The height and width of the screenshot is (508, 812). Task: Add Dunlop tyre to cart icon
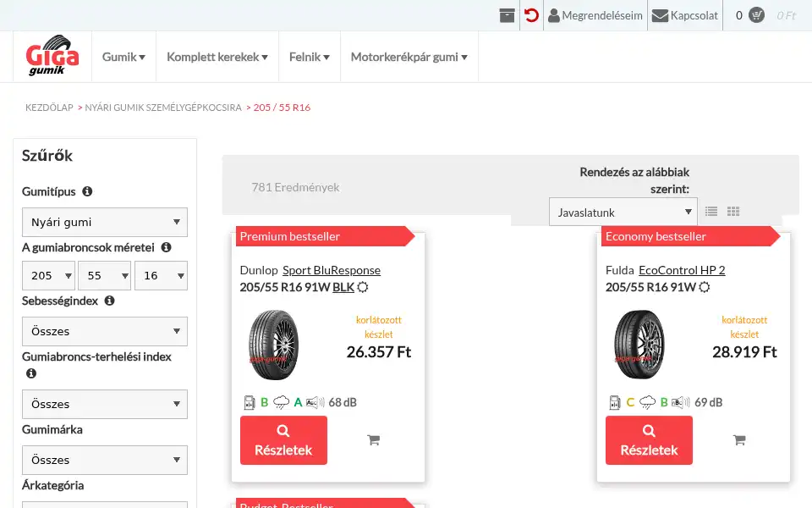coord(373,440)
